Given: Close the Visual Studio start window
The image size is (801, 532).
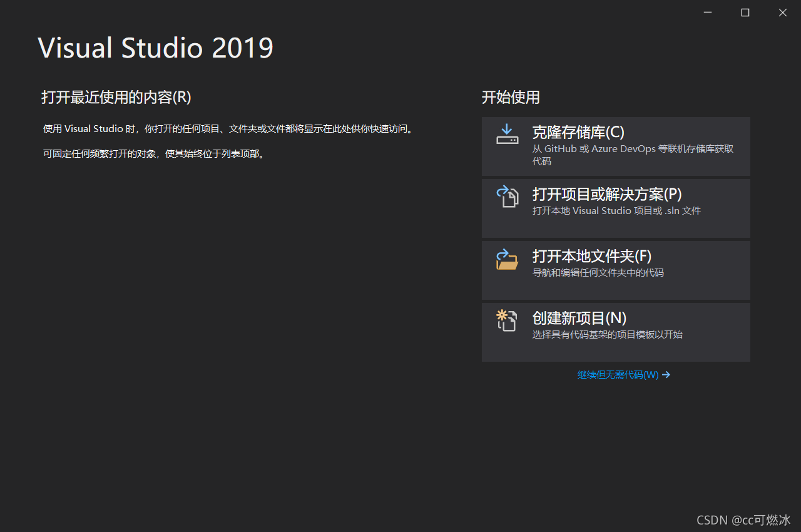Looking at the screenshot, I should click(783, 13).
